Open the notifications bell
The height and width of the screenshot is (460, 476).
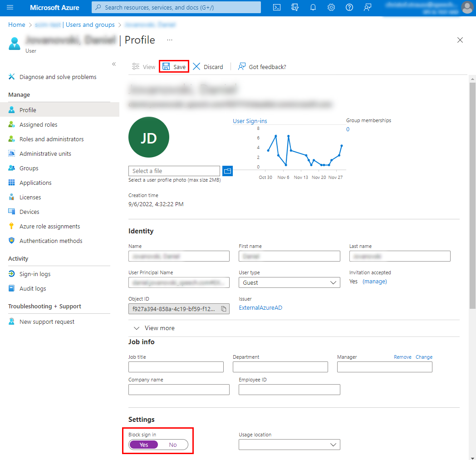click(x=313, y=7)
